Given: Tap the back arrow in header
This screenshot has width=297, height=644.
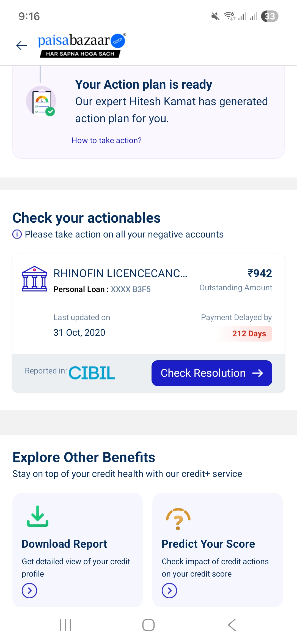Looking at the screenshot, I should [22, 45].
